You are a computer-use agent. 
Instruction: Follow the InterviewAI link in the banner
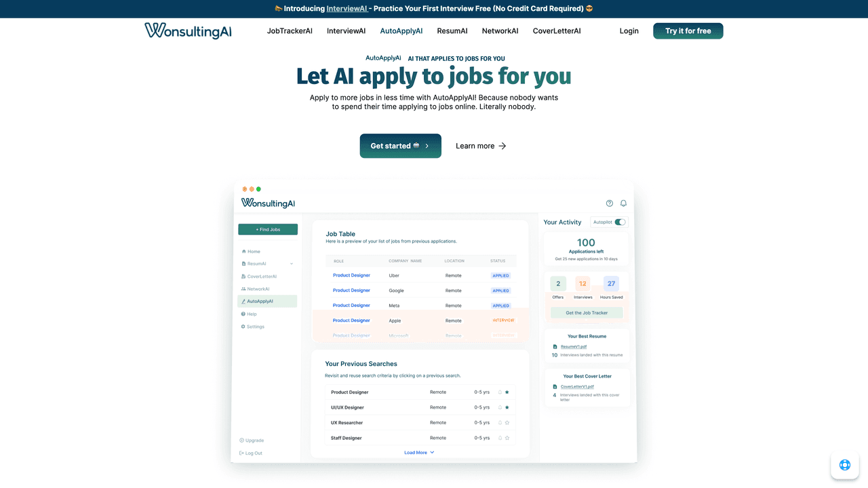tap(347, 9)
